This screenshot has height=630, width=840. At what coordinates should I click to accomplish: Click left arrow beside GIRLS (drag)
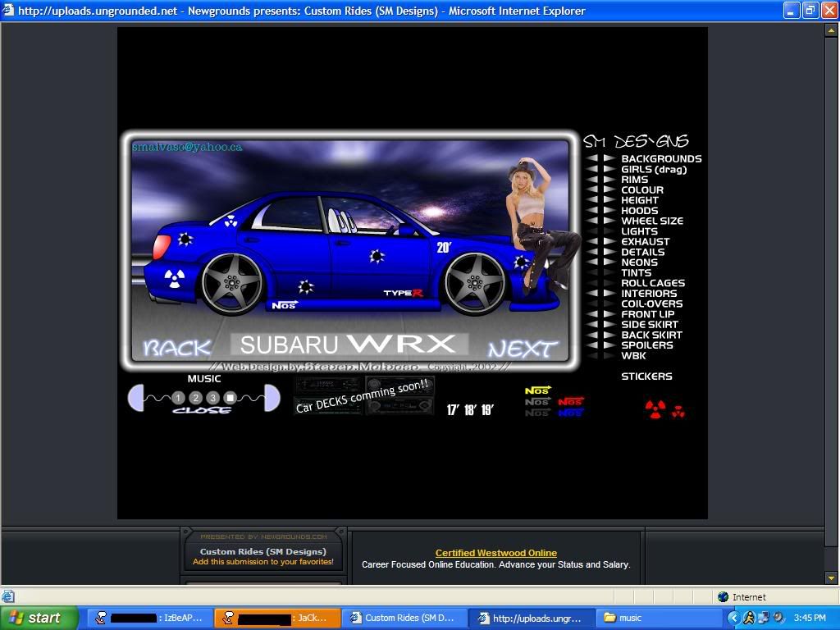pos(592,169)
